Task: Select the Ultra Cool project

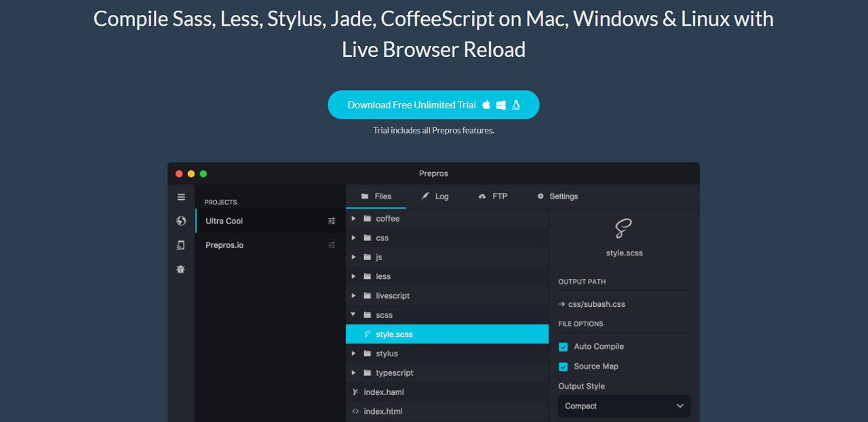Action: tap(271, 221)
